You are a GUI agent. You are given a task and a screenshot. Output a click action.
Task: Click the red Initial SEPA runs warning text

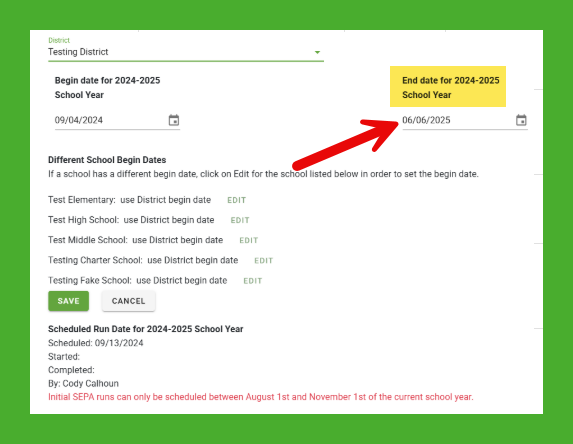coord(261,397)
